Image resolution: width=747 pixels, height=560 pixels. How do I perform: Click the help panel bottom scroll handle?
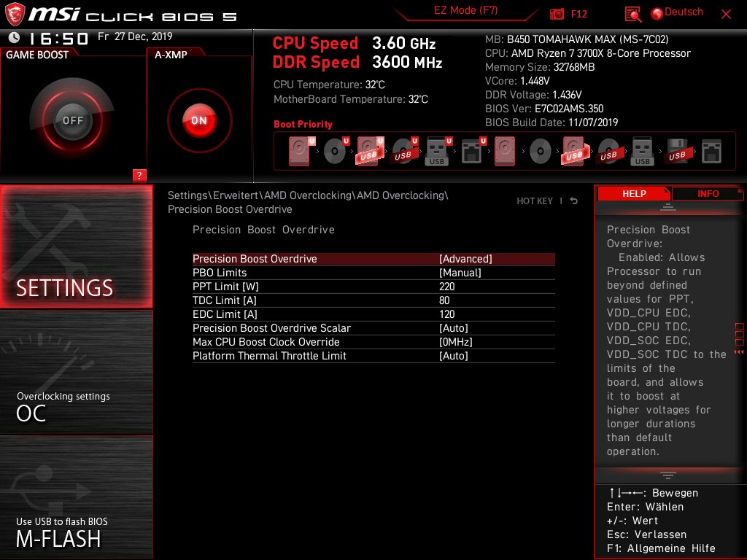(668, 475)
